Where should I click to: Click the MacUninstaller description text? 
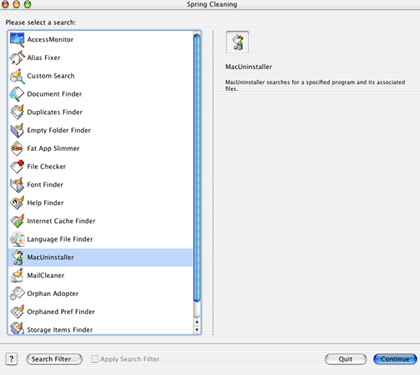tap(315, 85)
